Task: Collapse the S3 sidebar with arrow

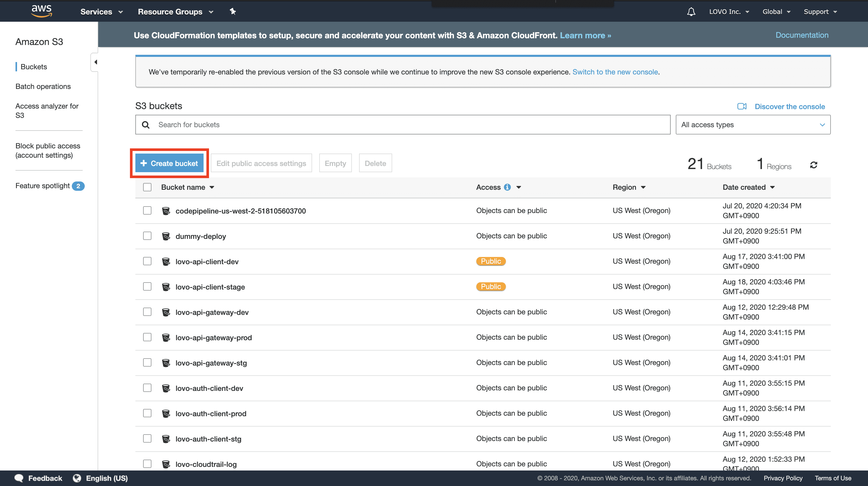Action: click(x=95, y=62)
